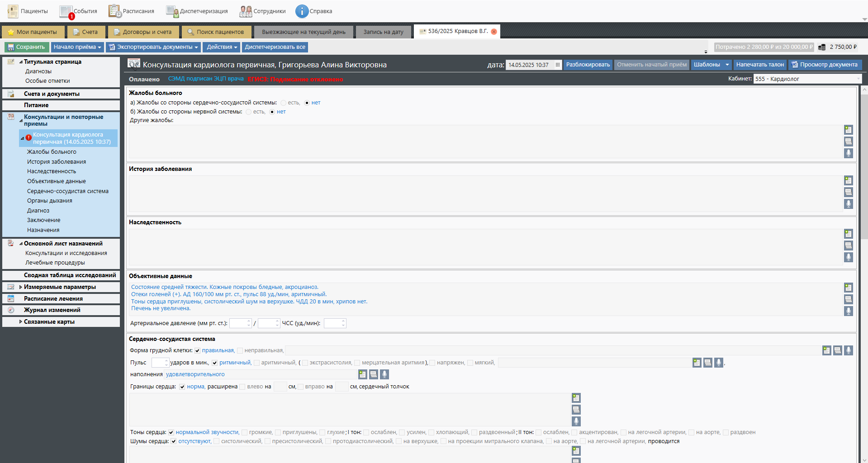Open calendar picker next to date field

pyautogui.click(x=557, y=65)
